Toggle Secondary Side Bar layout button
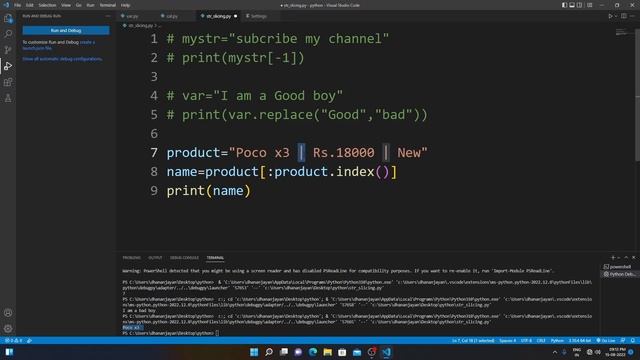 point(579,5)
